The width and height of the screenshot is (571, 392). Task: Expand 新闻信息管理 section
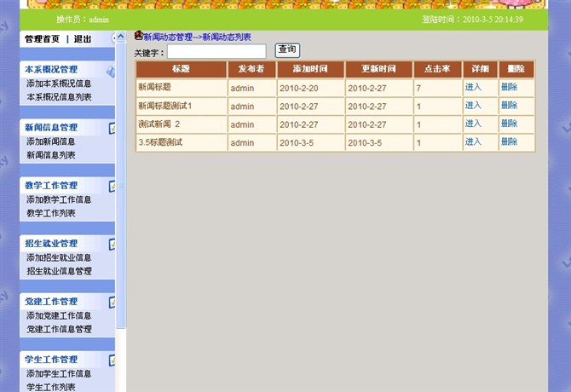pos(51,127)
